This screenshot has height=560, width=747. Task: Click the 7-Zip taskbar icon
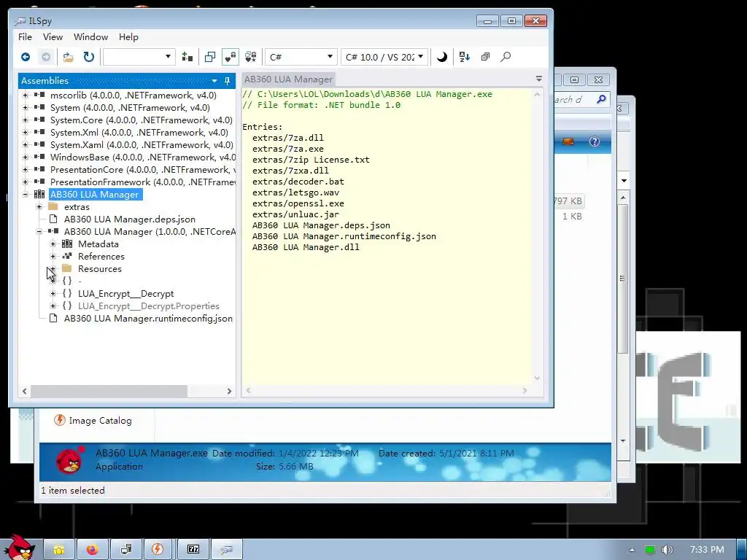[193, 550]
